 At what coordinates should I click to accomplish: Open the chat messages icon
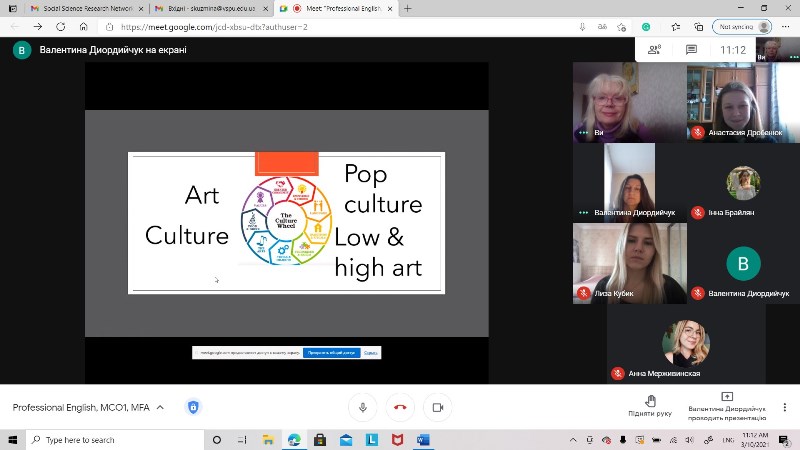click(x=691, y=49)
